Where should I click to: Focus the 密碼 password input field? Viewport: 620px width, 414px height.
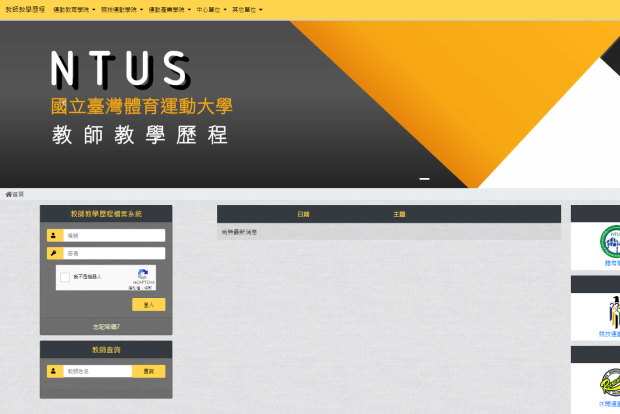(114, 253)
